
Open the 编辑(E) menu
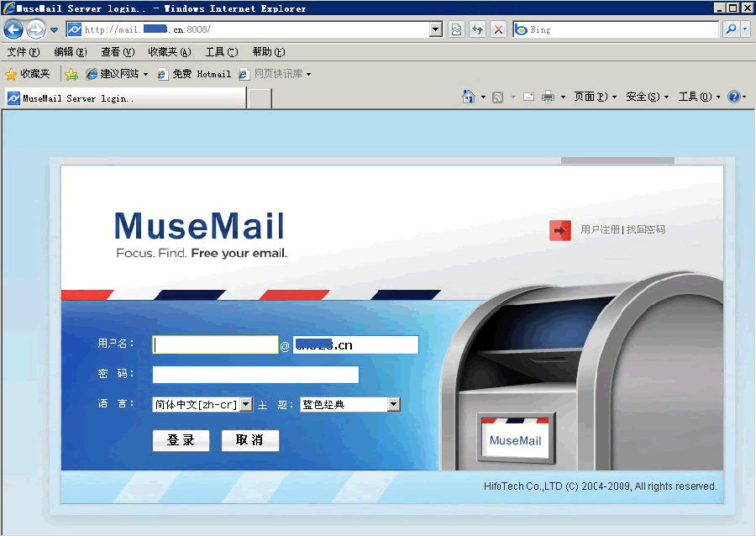pyautogui.click(x=71, y=51)
